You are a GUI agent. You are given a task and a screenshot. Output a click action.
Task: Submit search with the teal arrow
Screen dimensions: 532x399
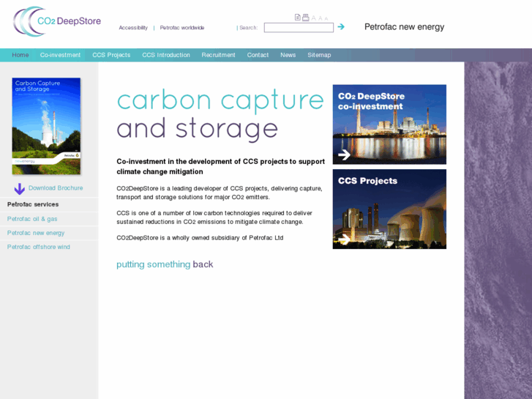[341, 27]
